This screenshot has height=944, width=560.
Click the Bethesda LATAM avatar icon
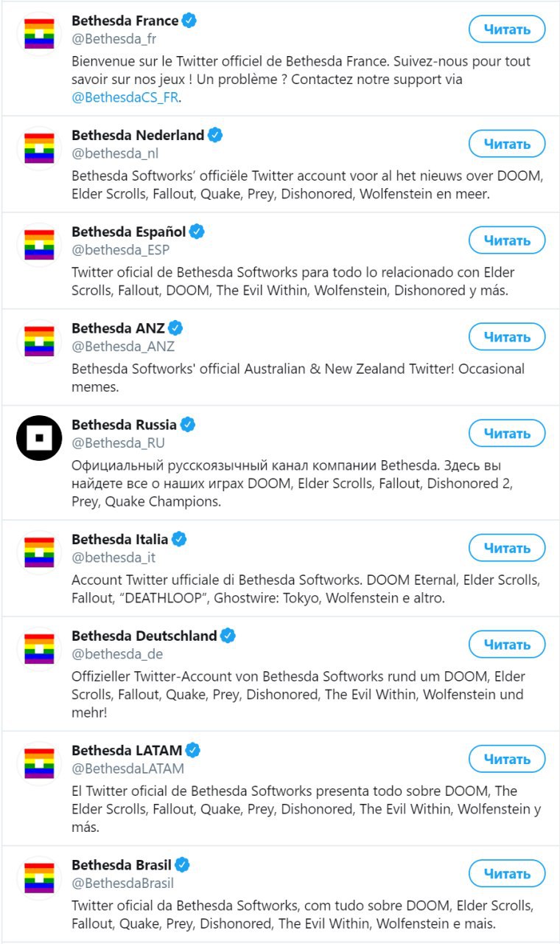39,763
